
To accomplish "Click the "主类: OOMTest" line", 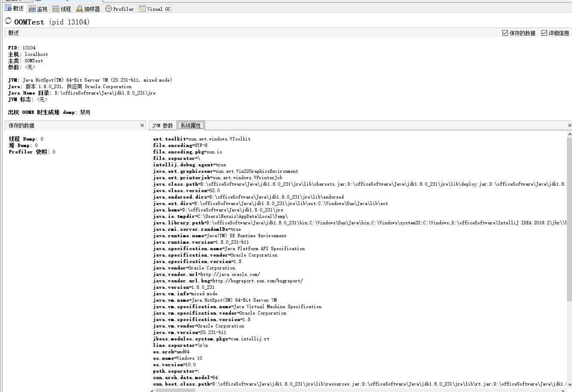I will click(25, 61).
